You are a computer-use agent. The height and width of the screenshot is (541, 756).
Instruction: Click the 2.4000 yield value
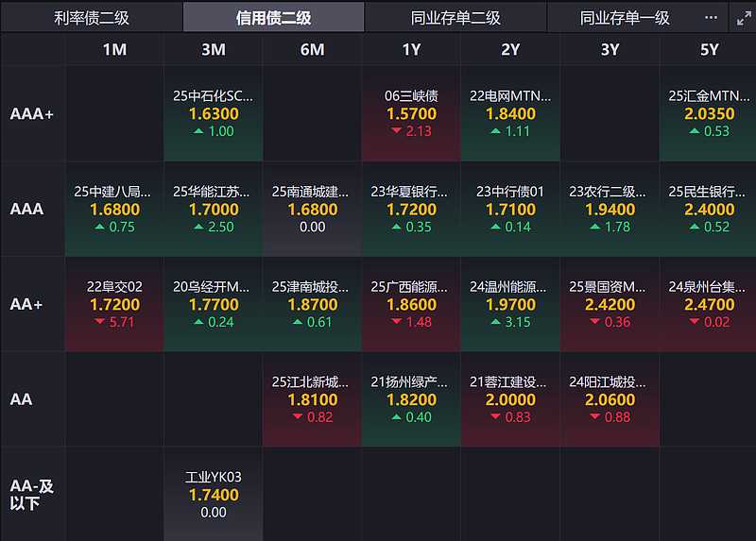point(709,210)
